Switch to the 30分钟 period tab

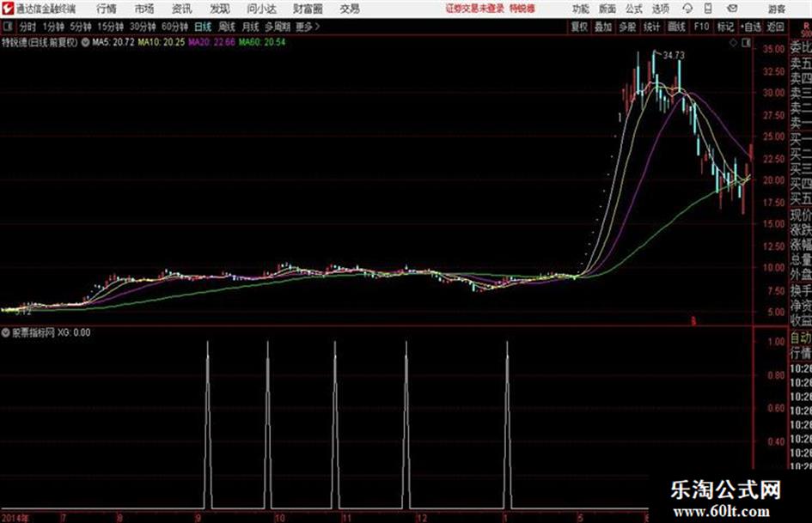143,27
